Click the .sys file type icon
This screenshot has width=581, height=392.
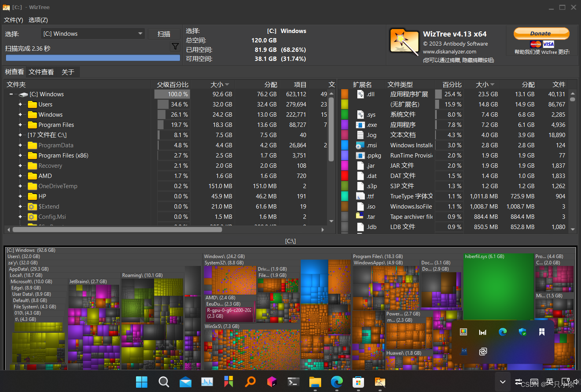pyautogui.click(x=360, y=115)
